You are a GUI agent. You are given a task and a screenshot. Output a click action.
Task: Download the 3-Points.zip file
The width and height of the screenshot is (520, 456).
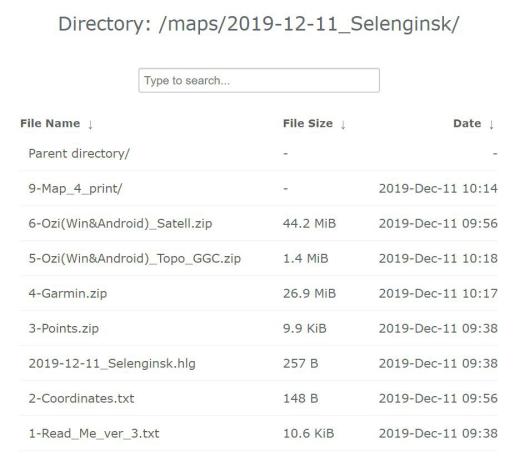64,329
